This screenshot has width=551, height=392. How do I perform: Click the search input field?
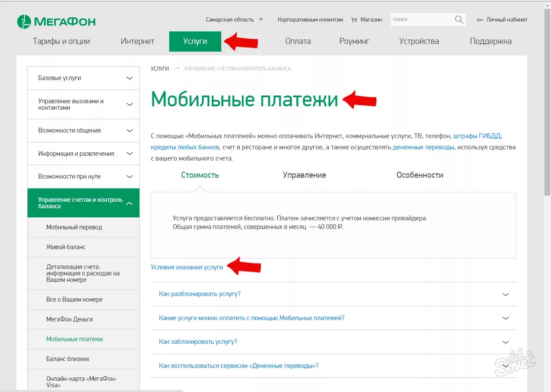pos(421,19)
